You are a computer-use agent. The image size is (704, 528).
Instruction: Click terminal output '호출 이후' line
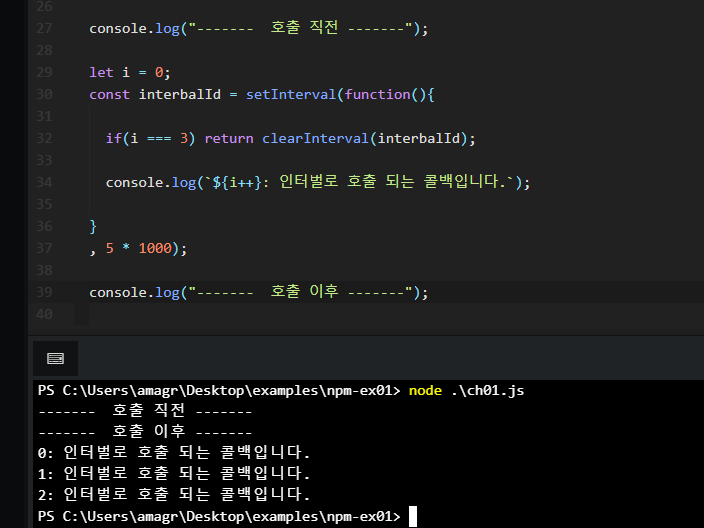pos(145,431)
